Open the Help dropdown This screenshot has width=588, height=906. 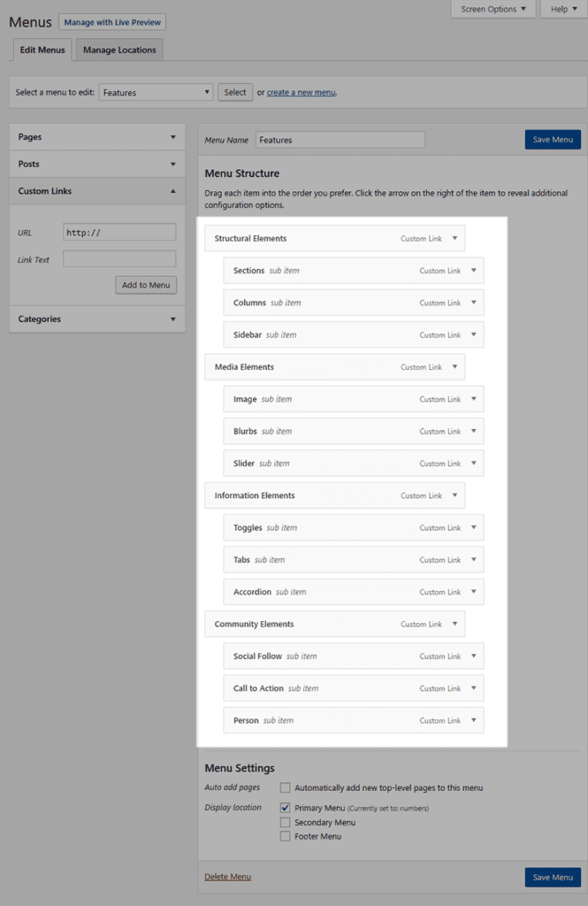(563, 9)
